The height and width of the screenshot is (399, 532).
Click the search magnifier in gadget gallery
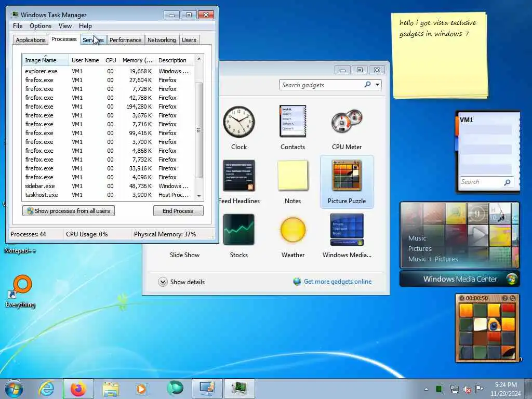367,85
